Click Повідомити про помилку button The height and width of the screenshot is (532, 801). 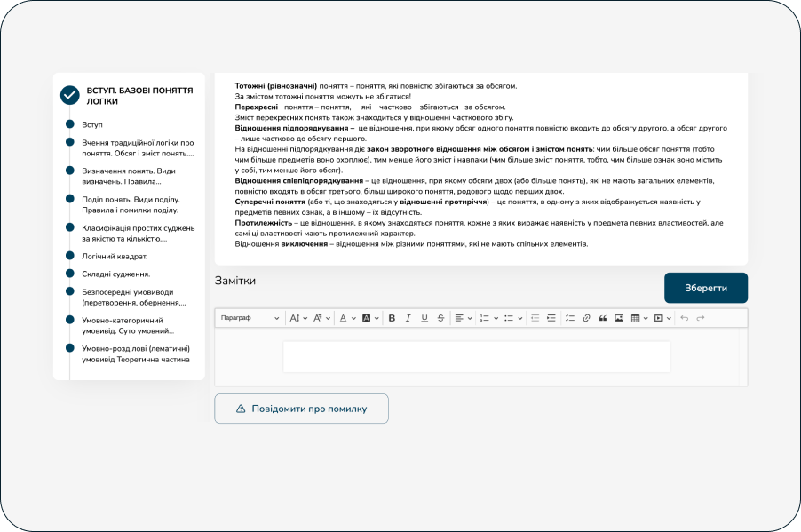(x=301, y=409)
